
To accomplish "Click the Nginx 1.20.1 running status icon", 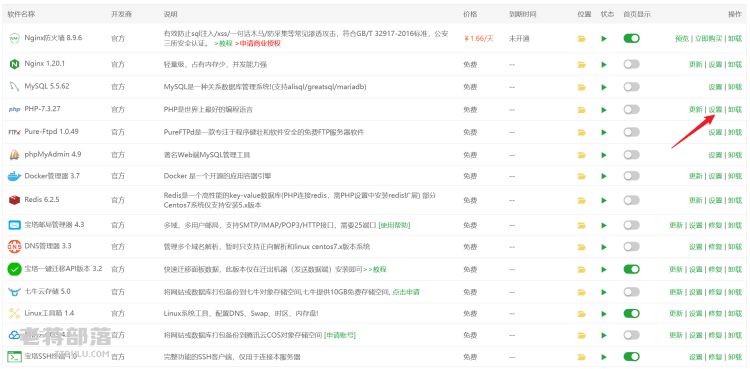I will [604, 65].
